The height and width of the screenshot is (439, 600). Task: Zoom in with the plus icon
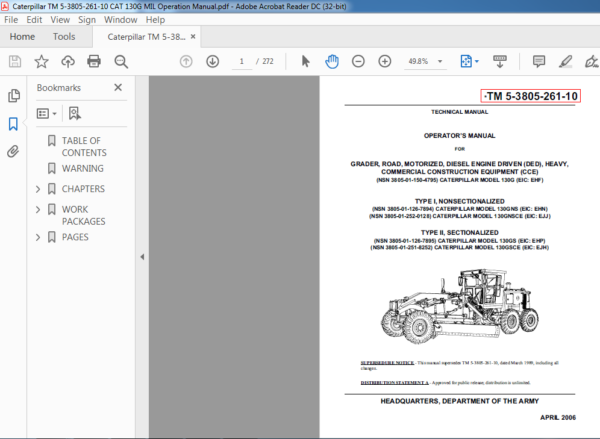coord(385,61)
